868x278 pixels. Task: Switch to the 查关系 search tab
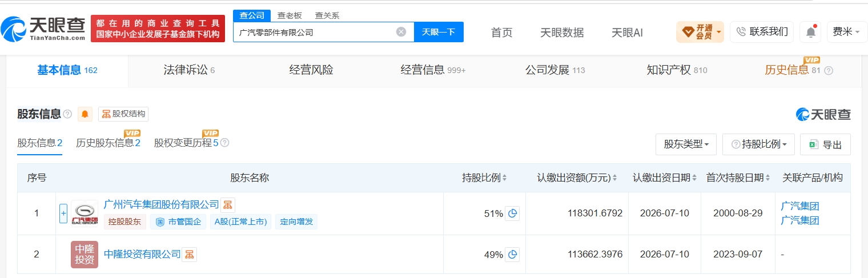[327, 15]
